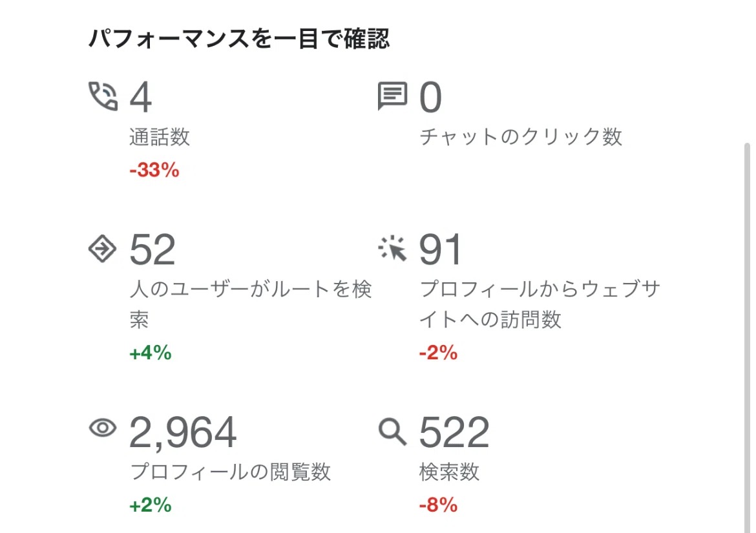The width and height of the screenshot is (756, 533).
Task: Open the 人のユーザーがルートを検索 label
Action: click(250, 289)
